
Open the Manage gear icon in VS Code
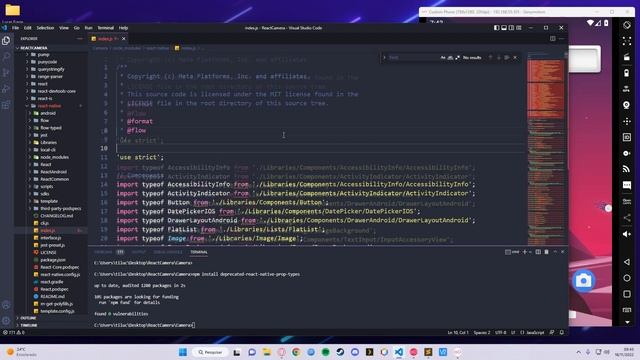(x=6, y=320)
